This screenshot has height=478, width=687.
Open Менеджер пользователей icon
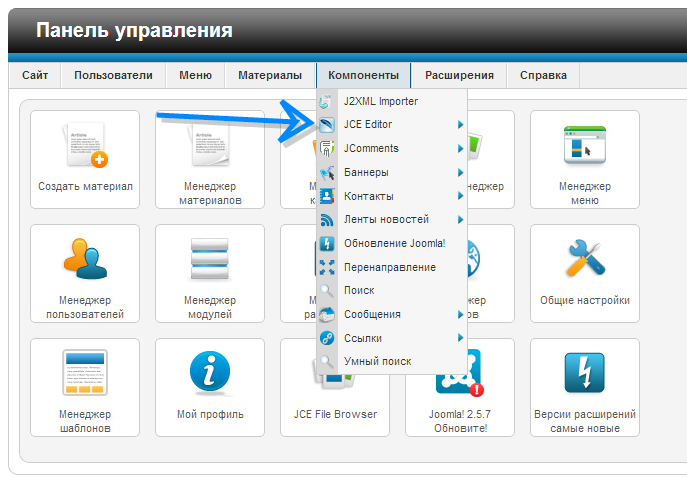(85, 260)
